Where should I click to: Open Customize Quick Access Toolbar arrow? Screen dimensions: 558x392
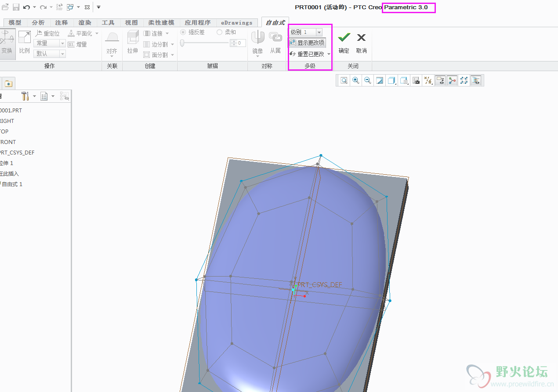99,7
